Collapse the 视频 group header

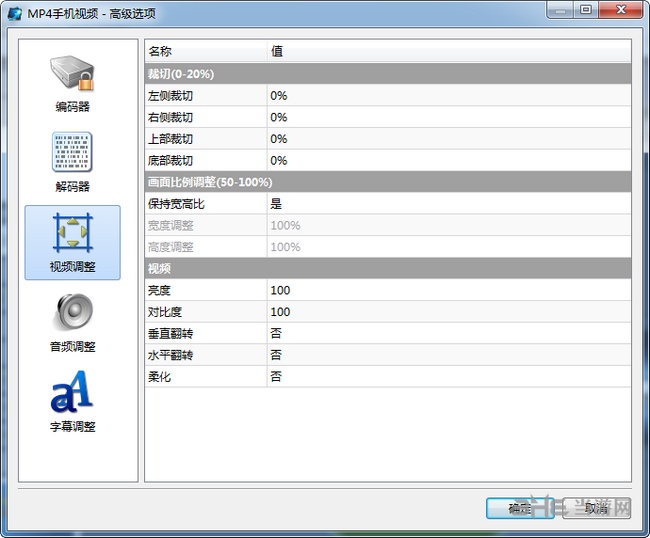tap(388, 269)
